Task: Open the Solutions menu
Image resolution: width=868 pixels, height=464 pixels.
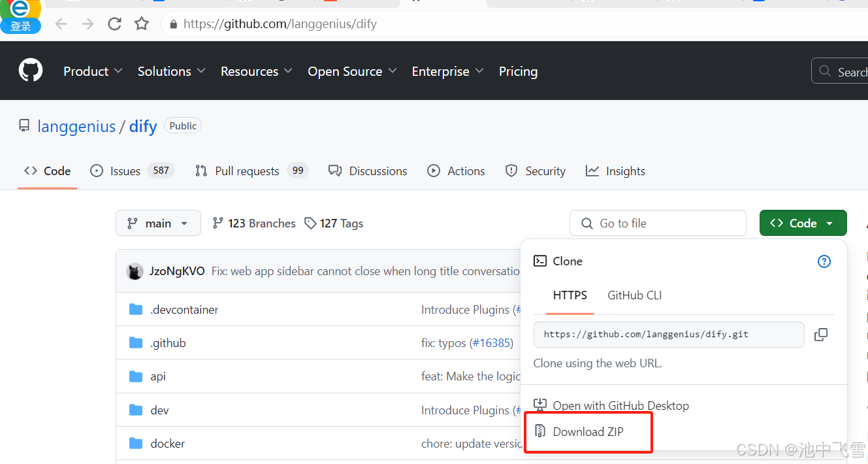Action: pyautogui.click(x=171, y=71)
